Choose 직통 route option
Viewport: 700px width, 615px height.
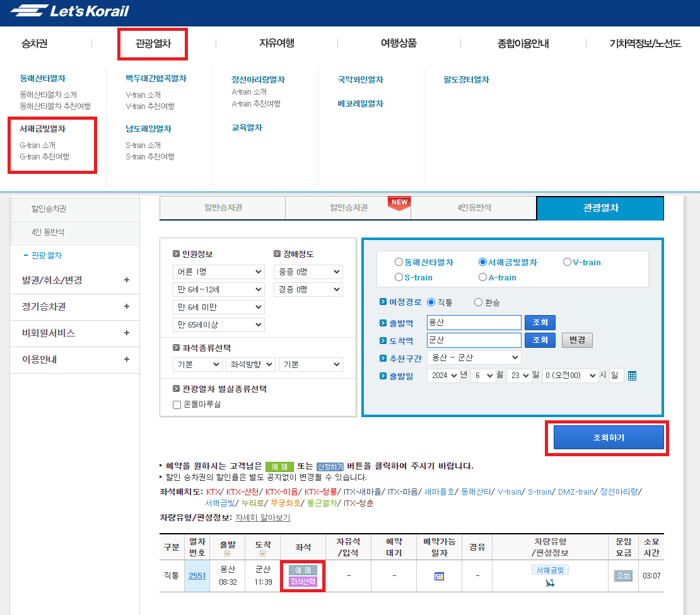pyautogui.click(x=431, y=302)
